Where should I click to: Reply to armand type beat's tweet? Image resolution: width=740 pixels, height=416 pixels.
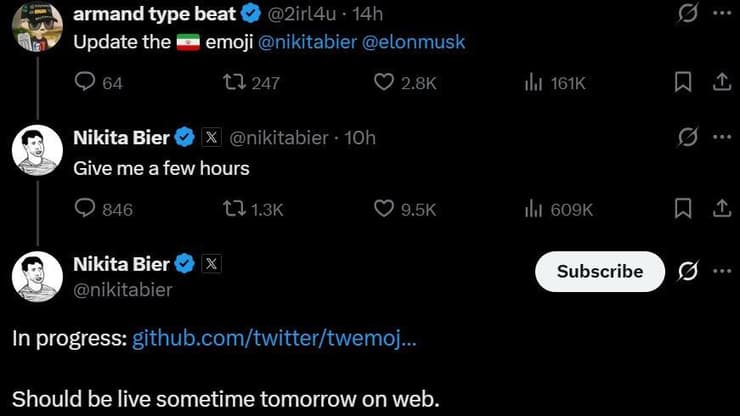[86, 83]
